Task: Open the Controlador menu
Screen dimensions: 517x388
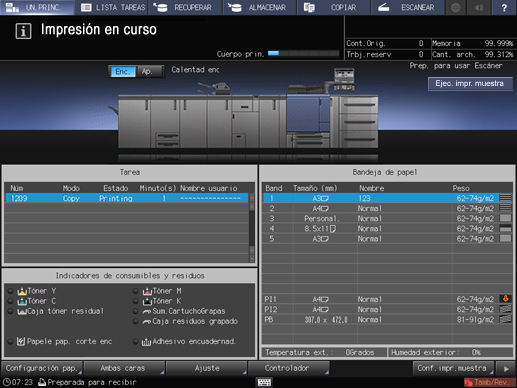Action: (288, 368)
